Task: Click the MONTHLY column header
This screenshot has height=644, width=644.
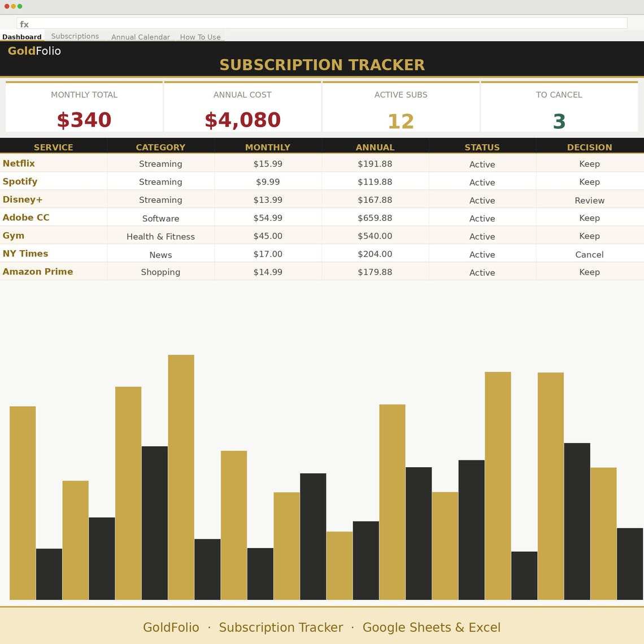Action: click(x=268, y=147)
